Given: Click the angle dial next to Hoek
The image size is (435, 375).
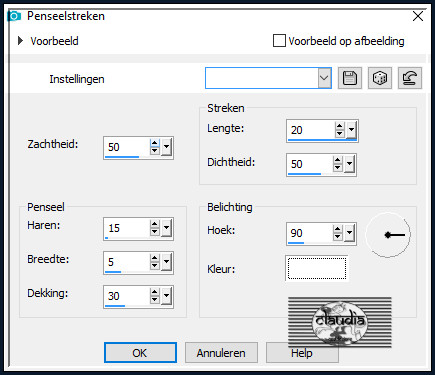Looking at the screenshot, I should pyautogui.click(x=388, y=235).
